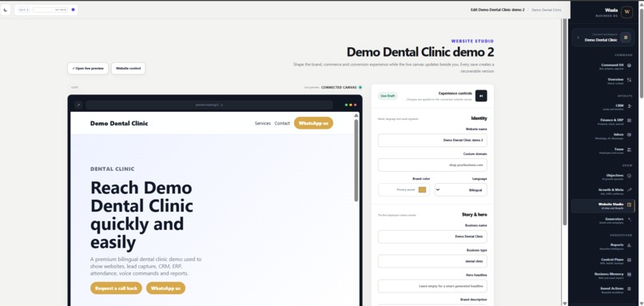Click the Team sidebar icon
The height and width of the screenshot is (306, 644).
click(x=629, y=149)
